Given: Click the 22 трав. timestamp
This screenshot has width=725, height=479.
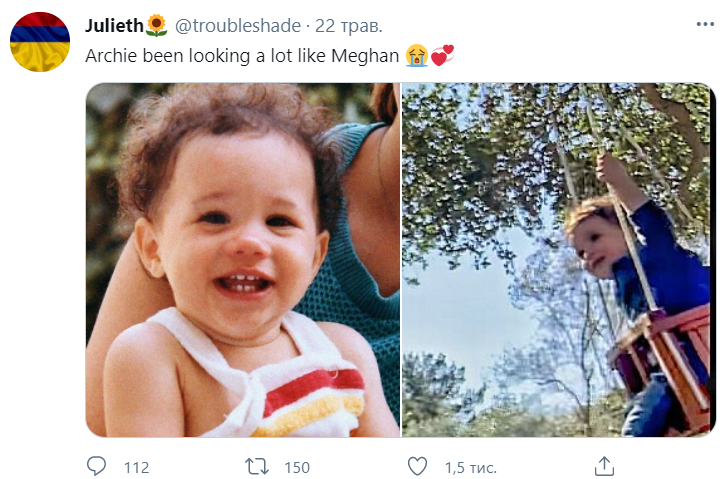Looking at the screenshot, I should (x=349, y=26).
